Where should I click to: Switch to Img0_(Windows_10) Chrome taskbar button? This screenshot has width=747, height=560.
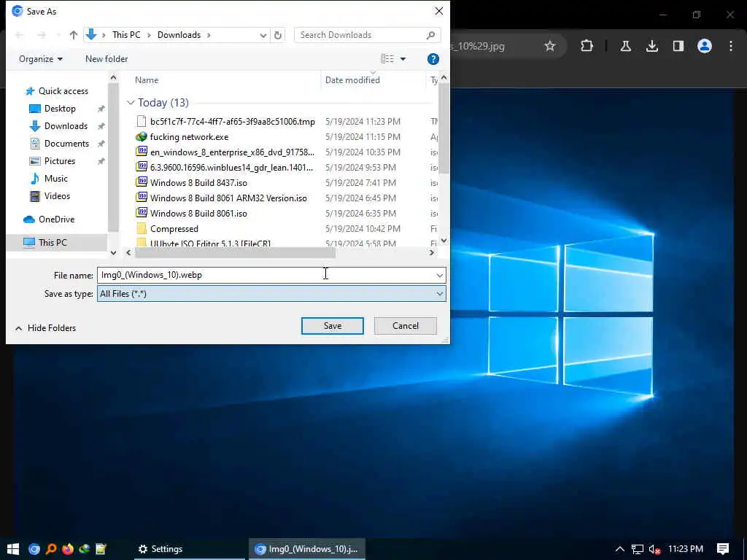tap(307, 549)
